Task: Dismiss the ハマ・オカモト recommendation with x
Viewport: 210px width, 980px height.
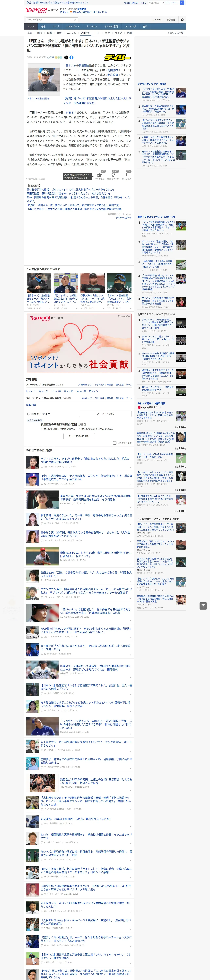Action: 131,468
